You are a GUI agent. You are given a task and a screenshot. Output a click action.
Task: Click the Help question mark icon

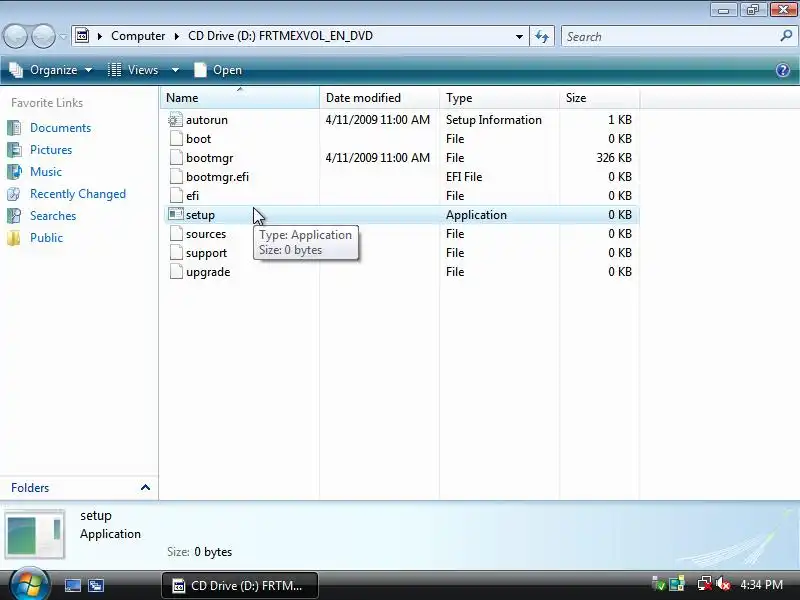click(x=783, y=70)
